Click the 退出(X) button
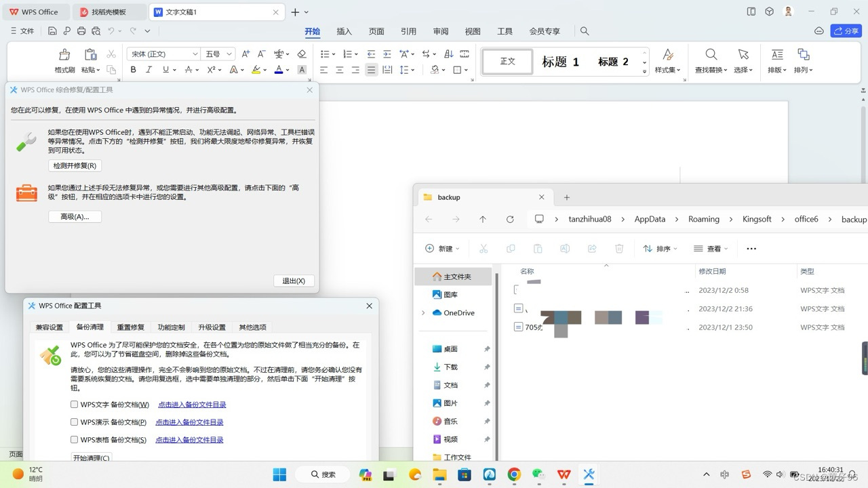Viewport: 868px width, 488px height. point(294,281)
